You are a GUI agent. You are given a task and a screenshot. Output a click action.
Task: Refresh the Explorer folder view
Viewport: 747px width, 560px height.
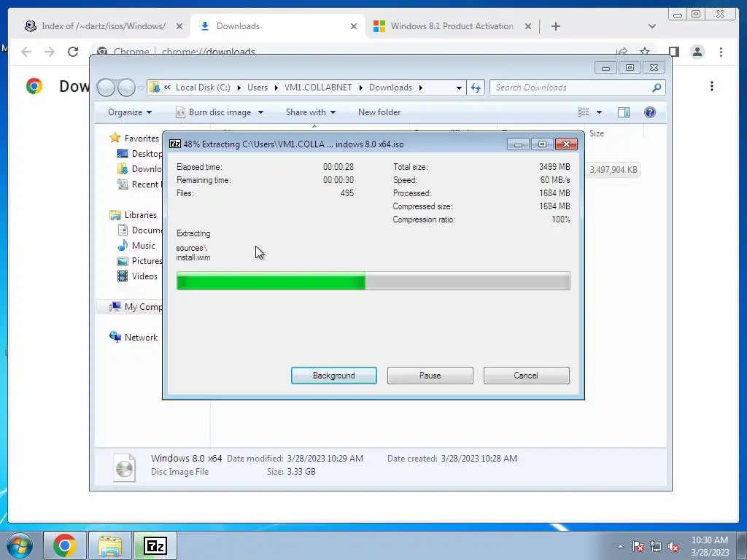[x=476, y=87]
